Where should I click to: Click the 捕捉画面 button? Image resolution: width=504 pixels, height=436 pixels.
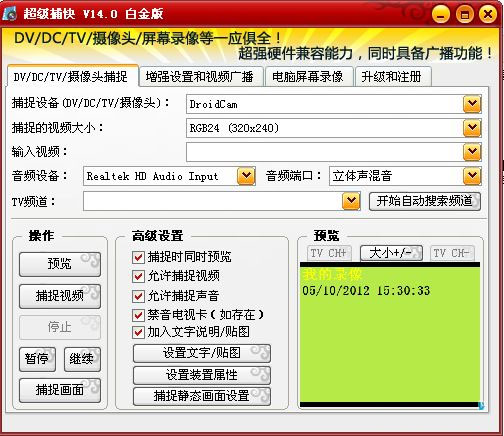tap(60, 390)
